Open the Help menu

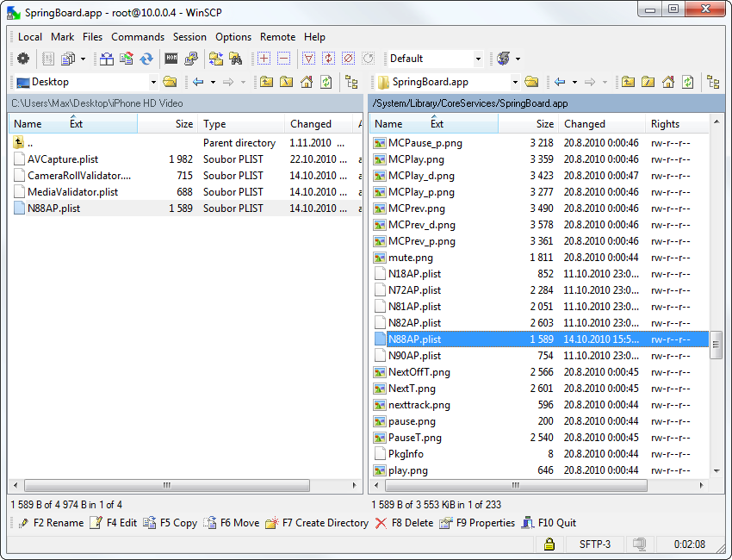coord(314,37)
